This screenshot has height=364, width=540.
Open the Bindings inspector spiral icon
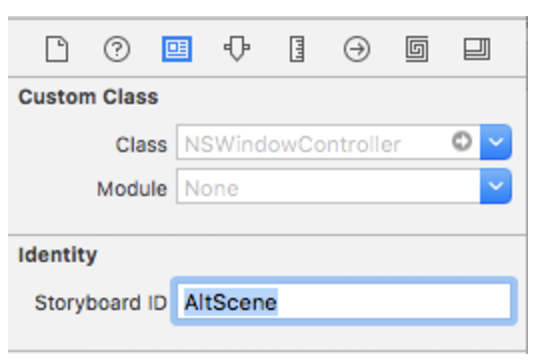coord(417,49)
